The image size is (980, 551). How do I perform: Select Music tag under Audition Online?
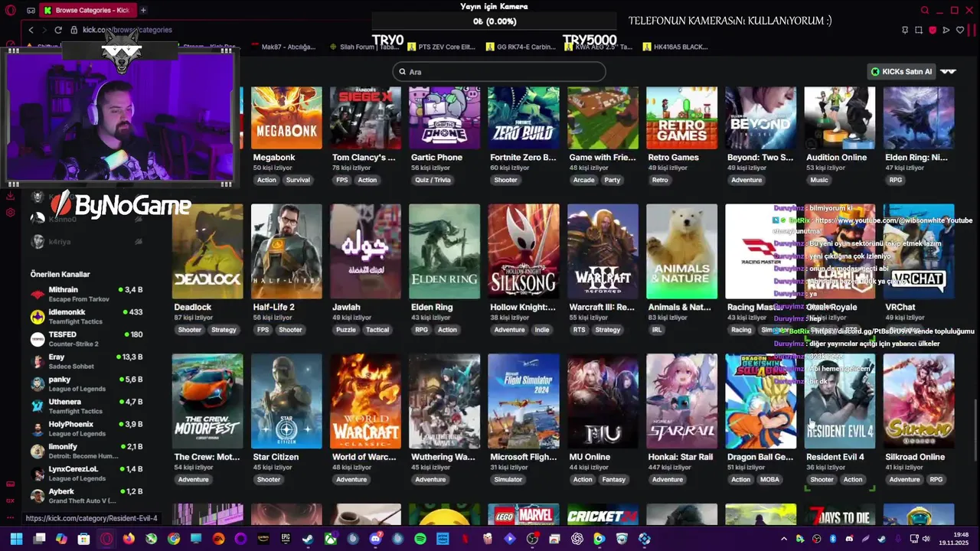click(819, 180)
